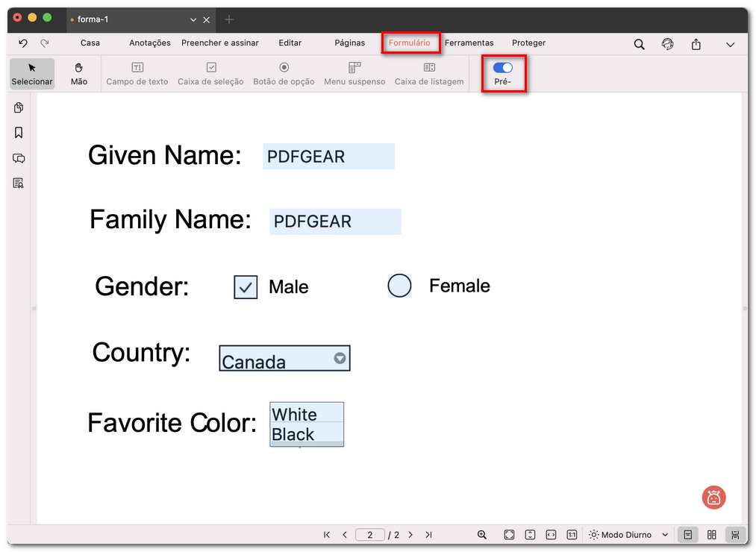Open the Proteger tab

click(528, 43)
